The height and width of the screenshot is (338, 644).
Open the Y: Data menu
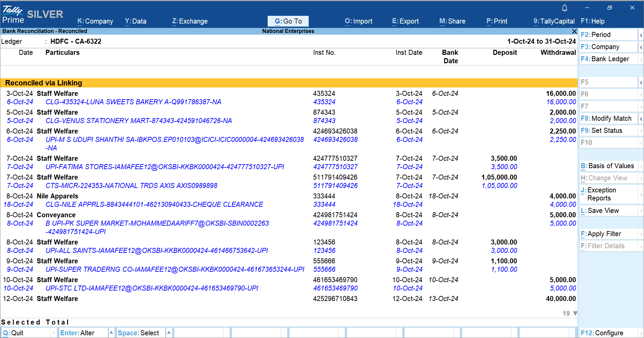(135, 21)
